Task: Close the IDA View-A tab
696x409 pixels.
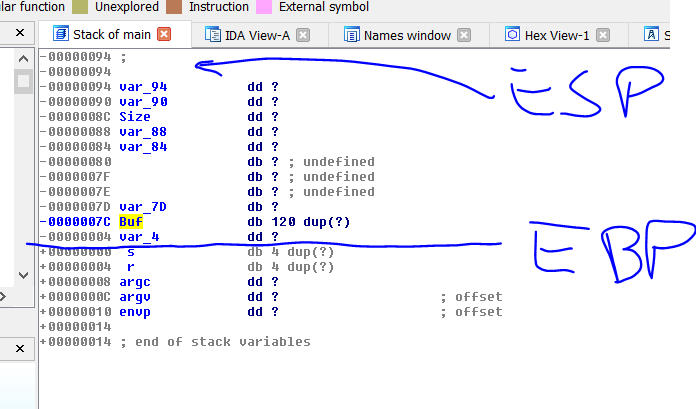Action: [x=303, y=35]
